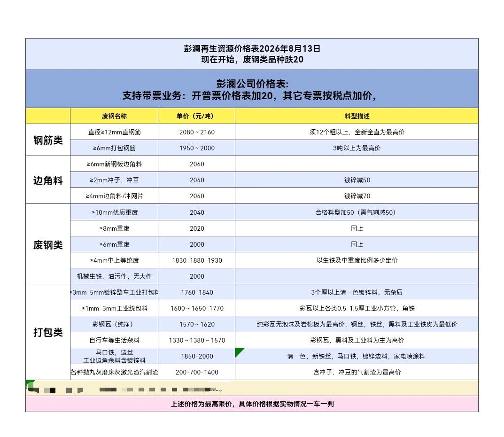Click the price 2000 in the ≥6mm重废 row
The image size is (504, 437).
[x=196, y=244]
